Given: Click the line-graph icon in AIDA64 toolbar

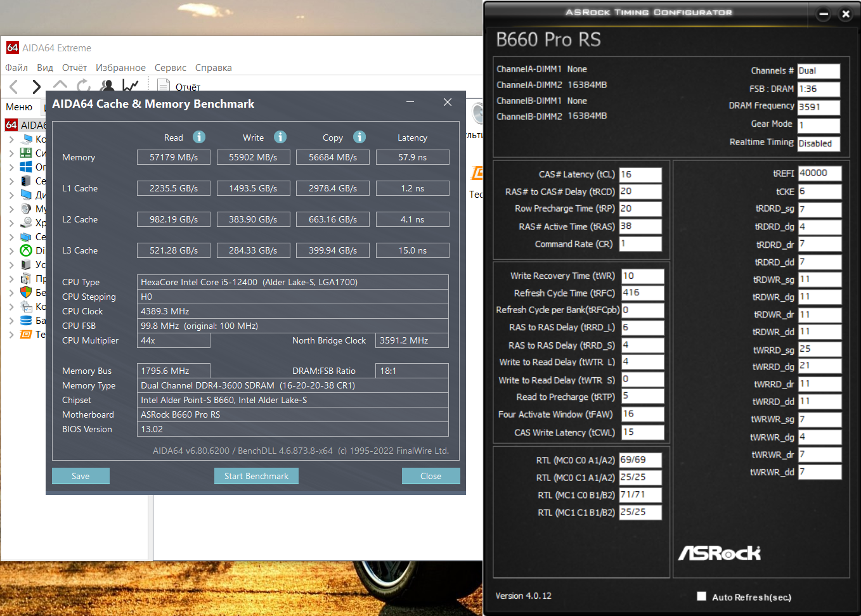Looking at the screenshot, I should pos(131,86).
